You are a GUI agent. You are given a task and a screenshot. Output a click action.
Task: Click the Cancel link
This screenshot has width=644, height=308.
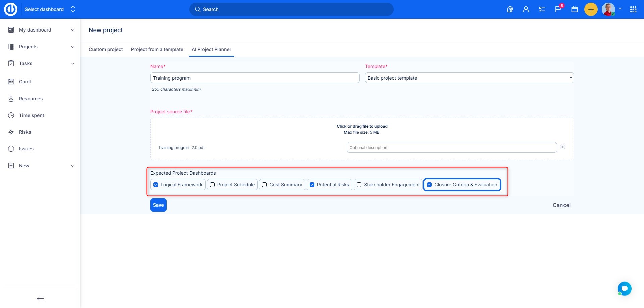[561, 205]
